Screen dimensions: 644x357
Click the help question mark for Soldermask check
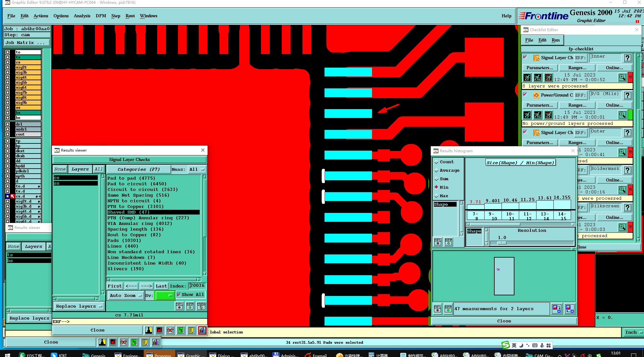(627, 170)
